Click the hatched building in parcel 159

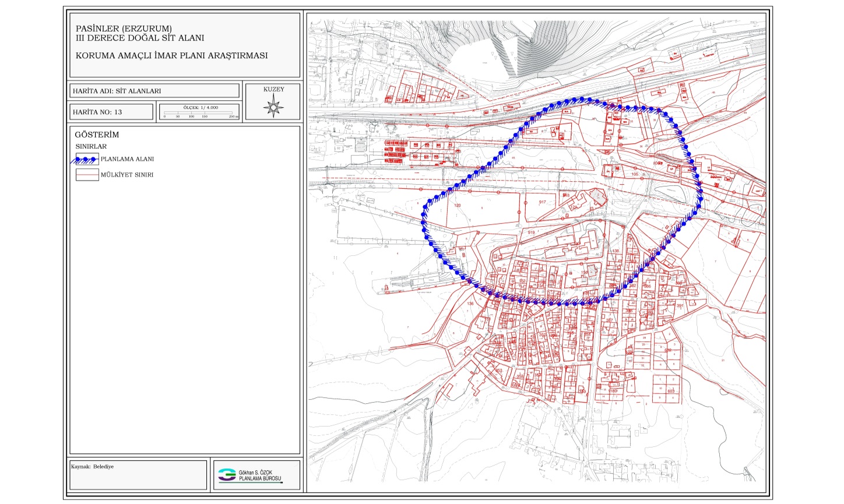pyautogui.click(x=593, y=270)
